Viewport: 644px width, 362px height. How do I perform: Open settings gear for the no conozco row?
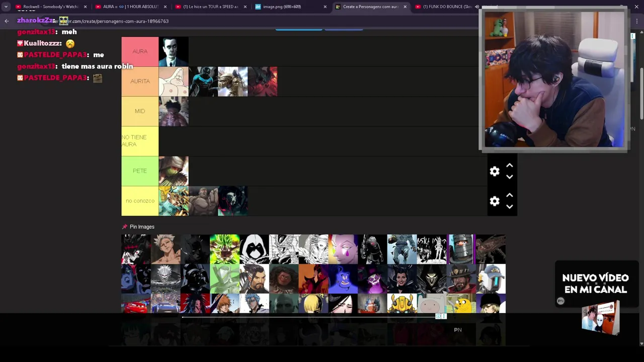point(495,201)
